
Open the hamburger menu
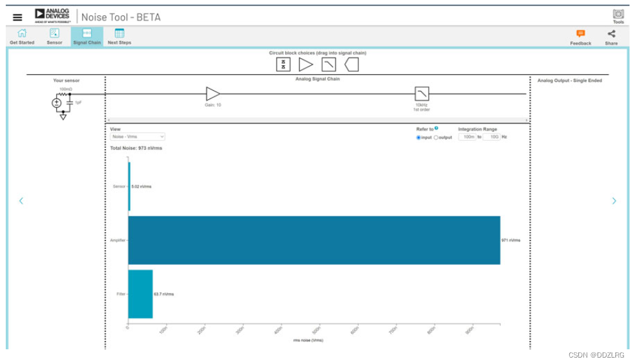(x=17, y=17)
